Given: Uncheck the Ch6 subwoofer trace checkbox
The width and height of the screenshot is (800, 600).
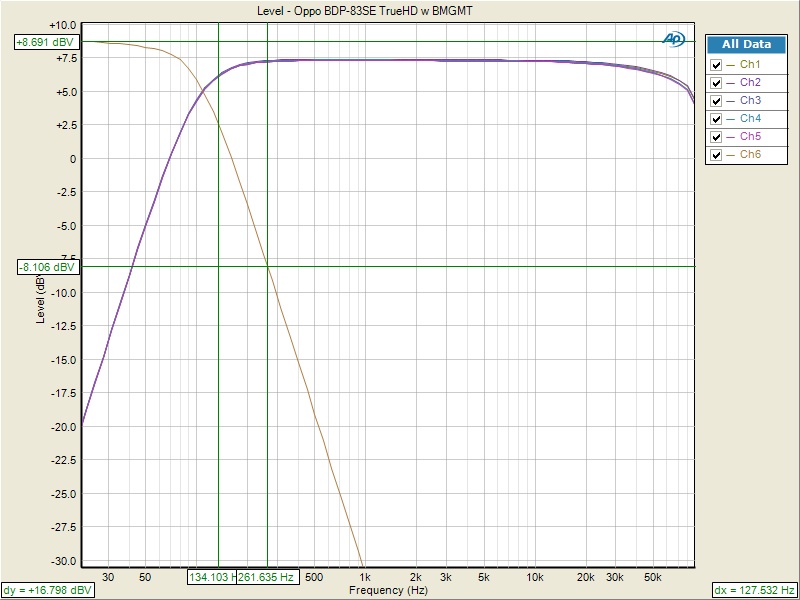Looking at the screenshot, I should (715, 155).
